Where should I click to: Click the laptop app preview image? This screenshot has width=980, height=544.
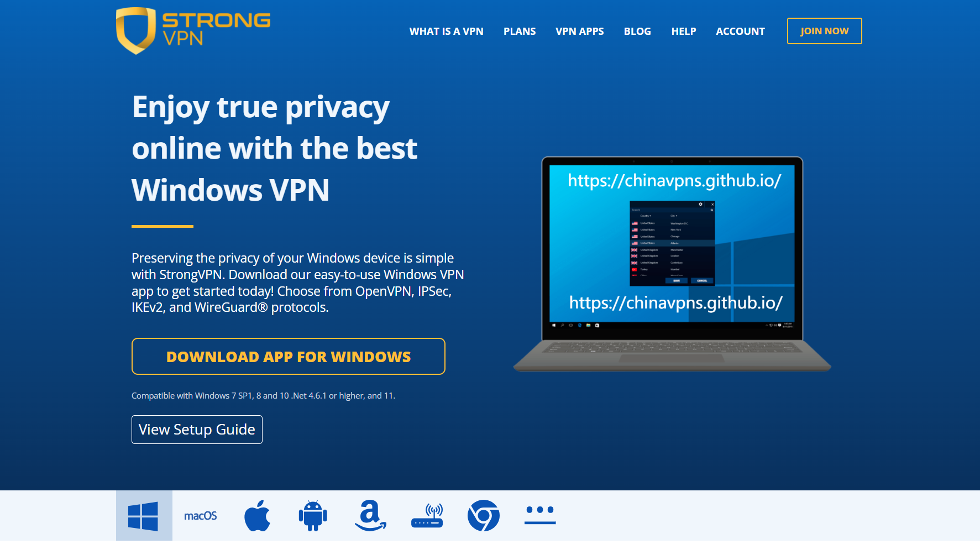tap(672, 264)
